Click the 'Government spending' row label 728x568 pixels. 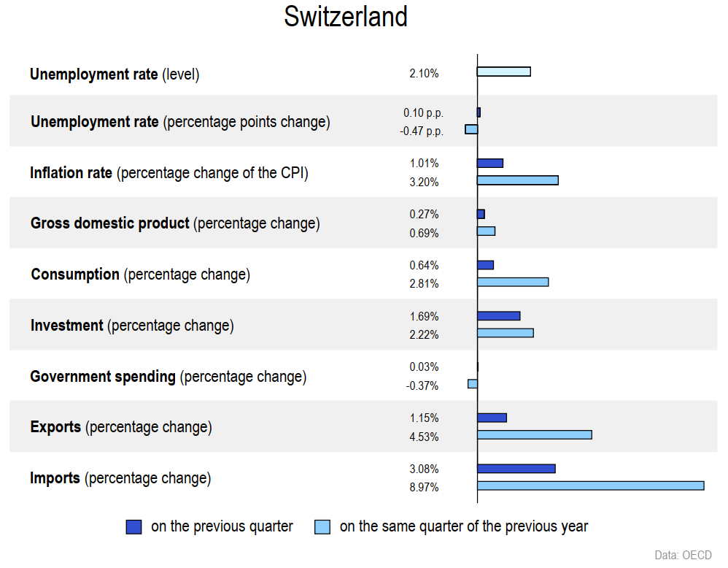coord(168,377)
